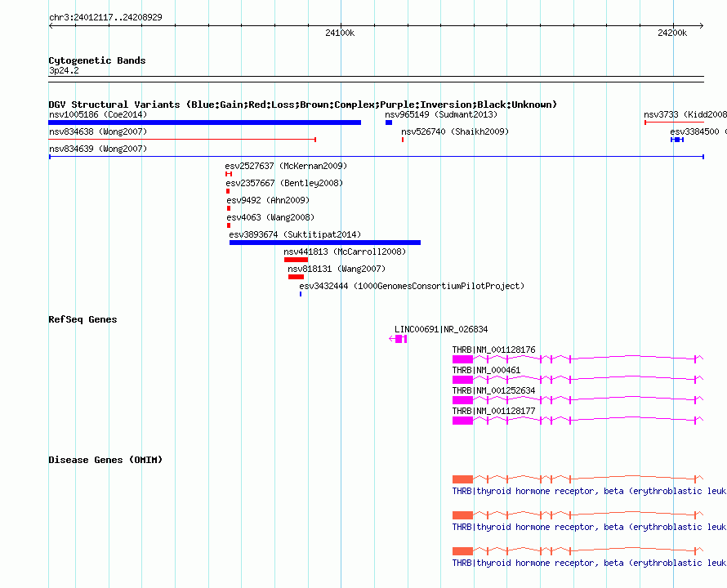Click the 24200k ruler tick label
Image resolution: width=727 pixels, height=588 pixels.
(x=672, y=33)
